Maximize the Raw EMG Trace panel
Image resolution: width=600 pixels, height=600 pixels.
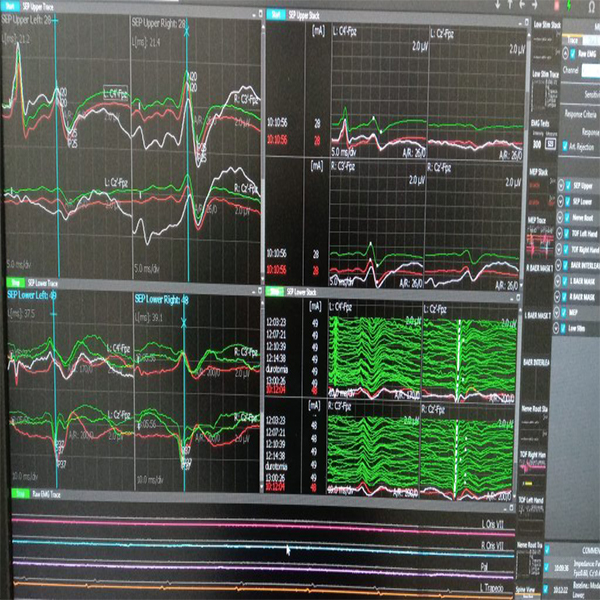click(x=511, y=508)
